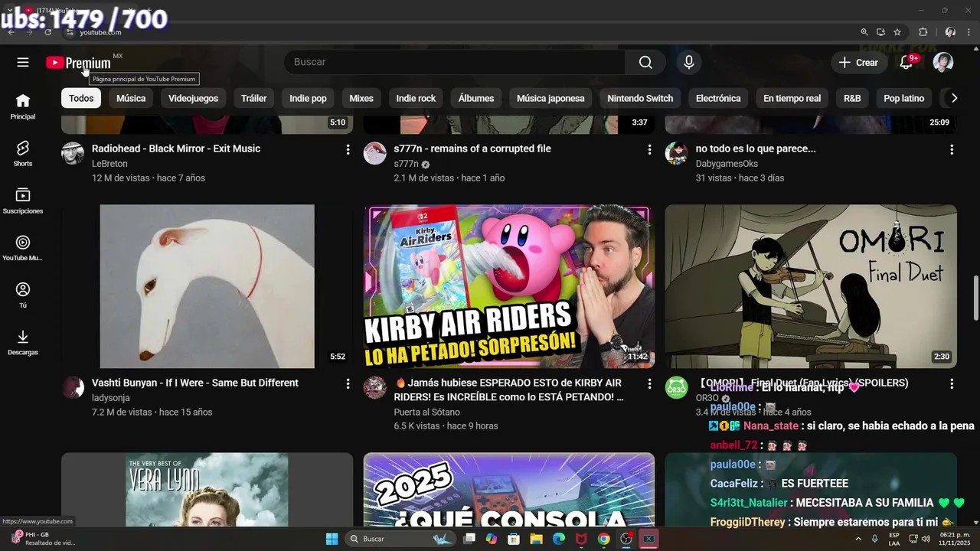Click the YouTube Buscar search field

pos(455,62)
